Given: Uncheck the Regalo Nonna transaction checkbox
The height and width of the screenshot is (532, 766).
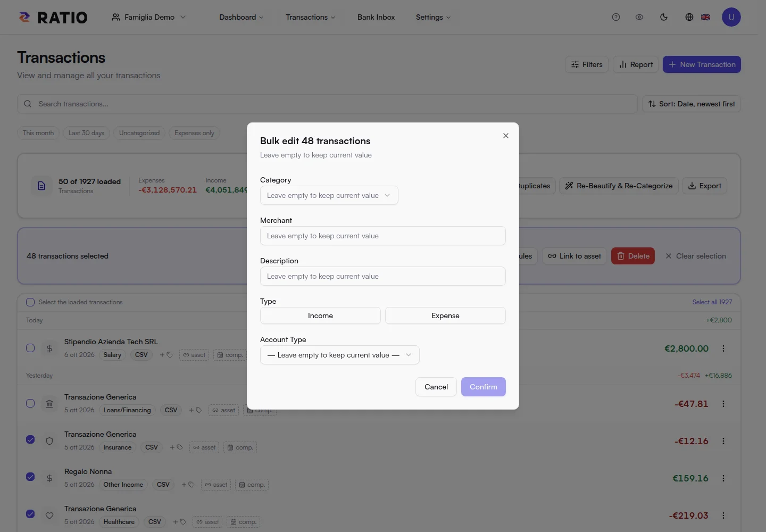Looking at the screenshot, I should coord(30,477).
